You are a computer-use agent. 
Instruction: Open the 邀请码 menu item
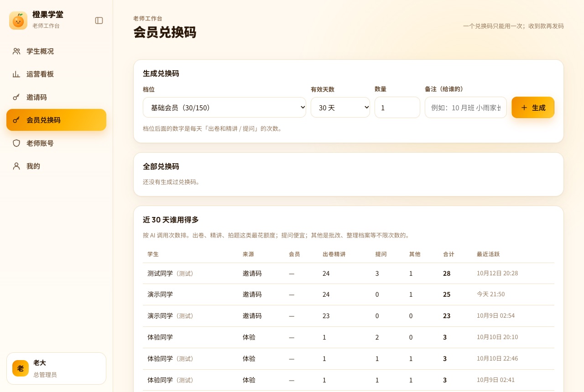tap(56, 97)
